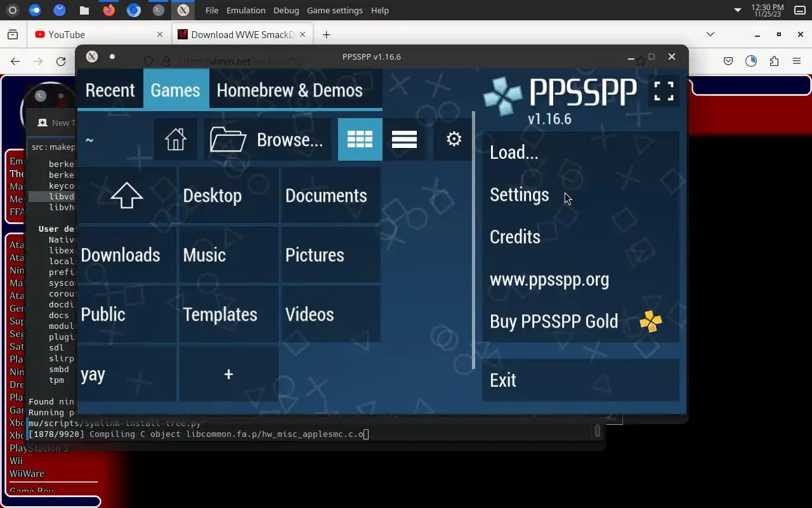Open the Emulation menu
The image size is (812, 508).
click(246, 10)
